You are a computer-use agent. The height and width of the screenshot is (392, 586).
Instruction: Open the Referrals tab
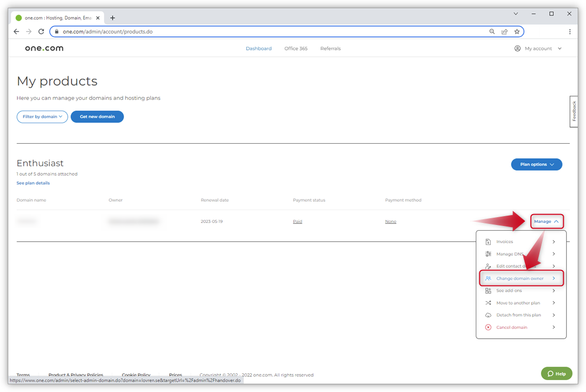point(330,49)
